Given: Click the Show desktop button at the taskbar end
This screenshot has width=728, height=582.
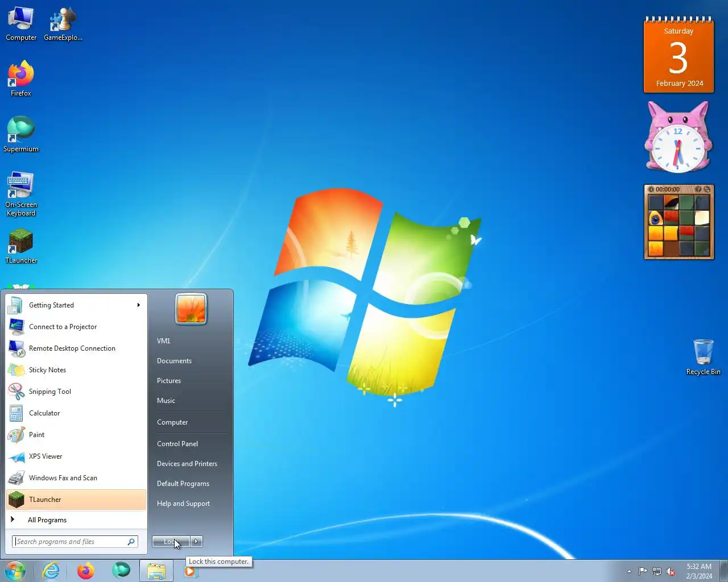Looking at the screenshot, I should click(x=723, y=571).
